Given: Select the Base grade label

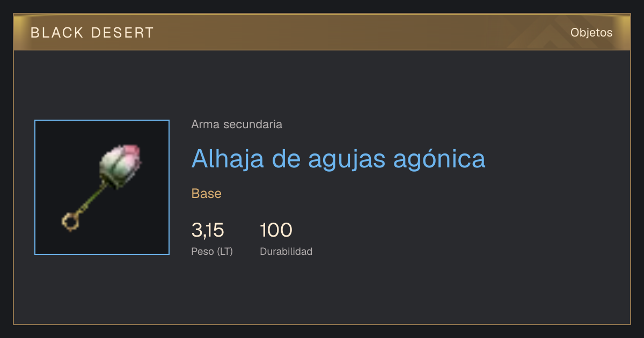Looking at the screenshot, I should click(207, 194).
